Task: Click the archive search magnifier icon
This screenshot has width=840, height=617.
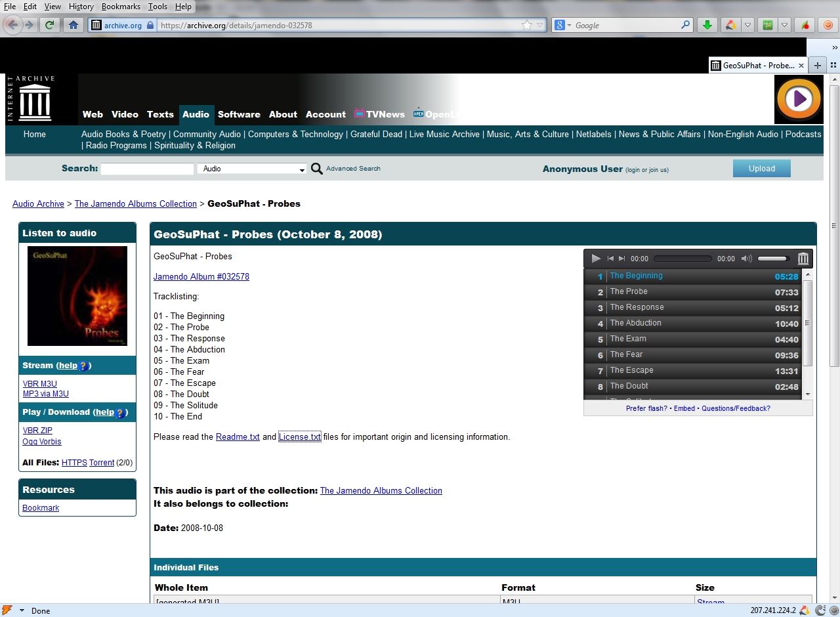Action: [316, 169]
